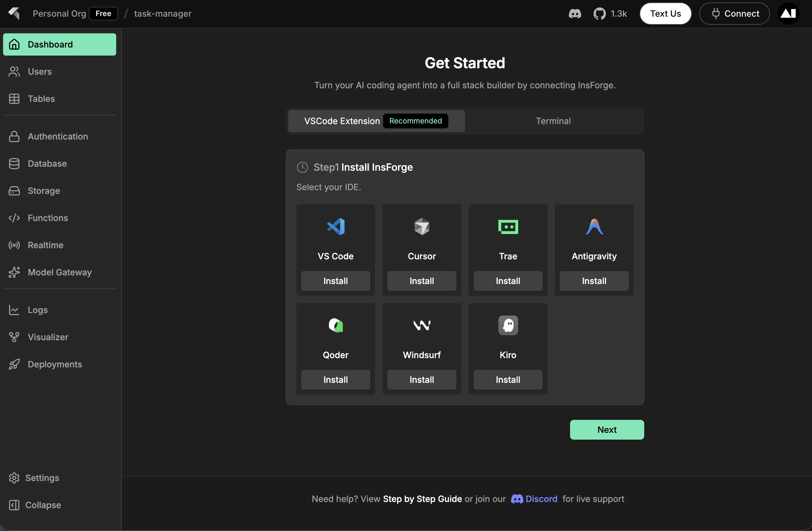Click the Text Us button
Image resolution: width=812 pixels, height=531 pixels.
tap(665, 14)
